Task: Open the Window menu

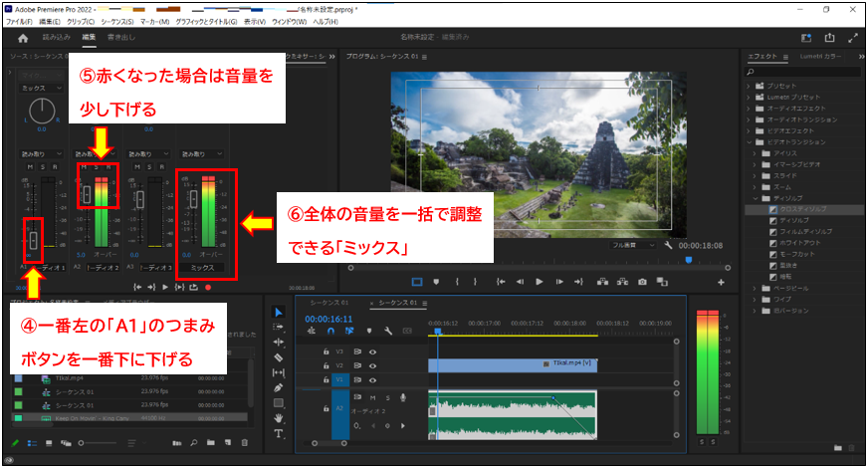Action: 289,22
